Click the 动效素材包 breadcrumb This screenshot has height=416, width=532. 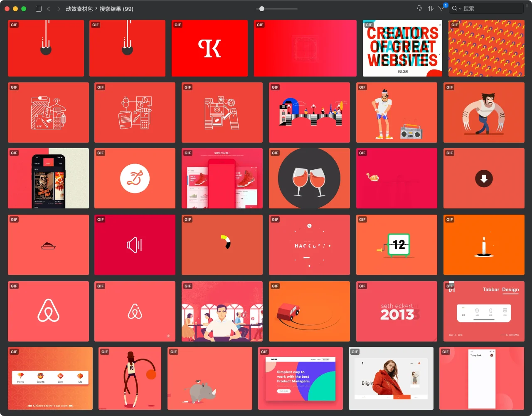79,9
